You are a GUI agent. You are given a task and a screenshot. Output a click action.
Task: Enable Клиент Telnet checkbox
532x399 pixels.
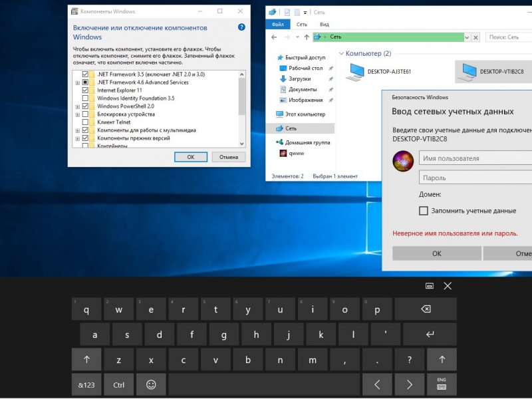(x=85, y=122)
